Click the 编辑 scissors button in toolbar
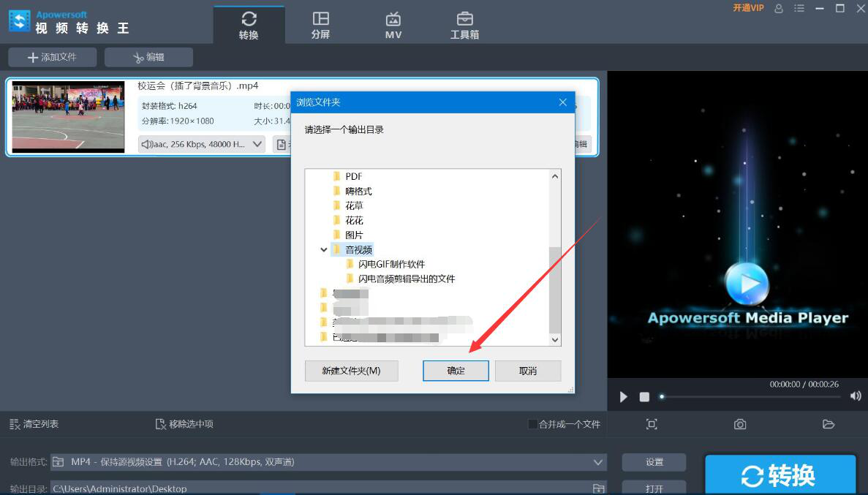This screenshot has height=495, width=868. [x=148, y=57]
